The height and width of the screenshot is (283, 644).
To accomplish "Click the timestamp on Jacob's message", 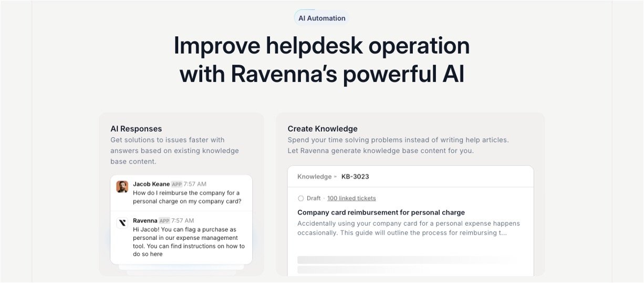I will coord(195,184).
